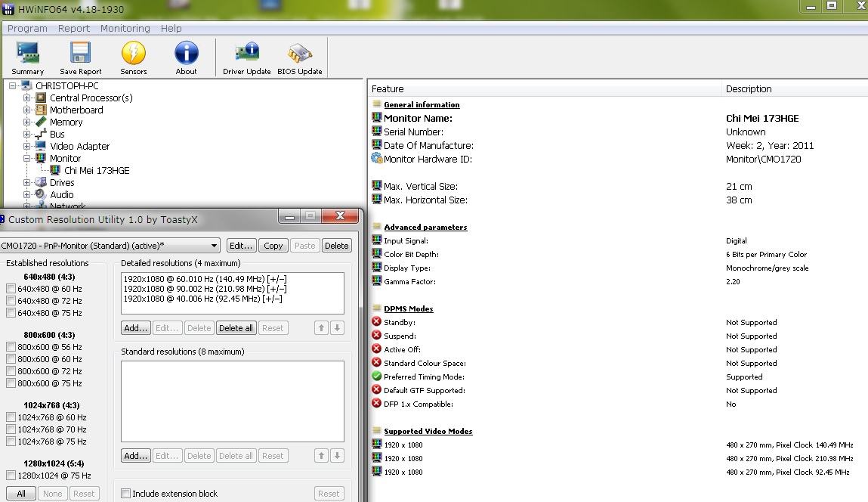Image resolution: width=868 pixels, height=502 pixels.
Task: Select the Video Adapter tree icon
Action: tap(41, 146)
